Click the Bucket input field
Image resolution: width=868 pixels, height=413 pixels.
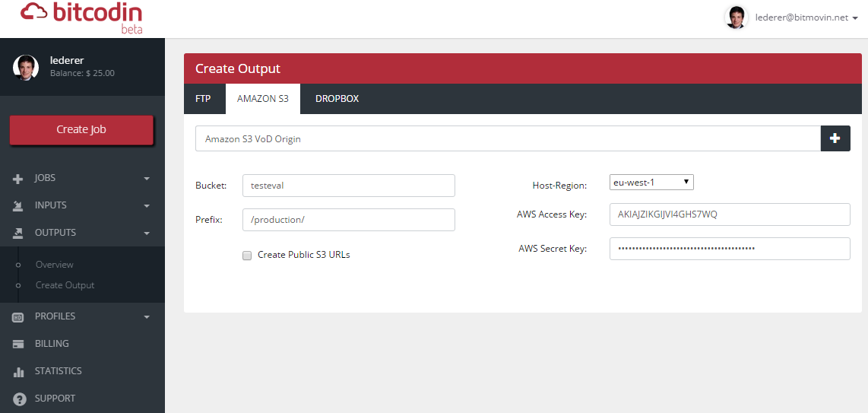[349, 186]
